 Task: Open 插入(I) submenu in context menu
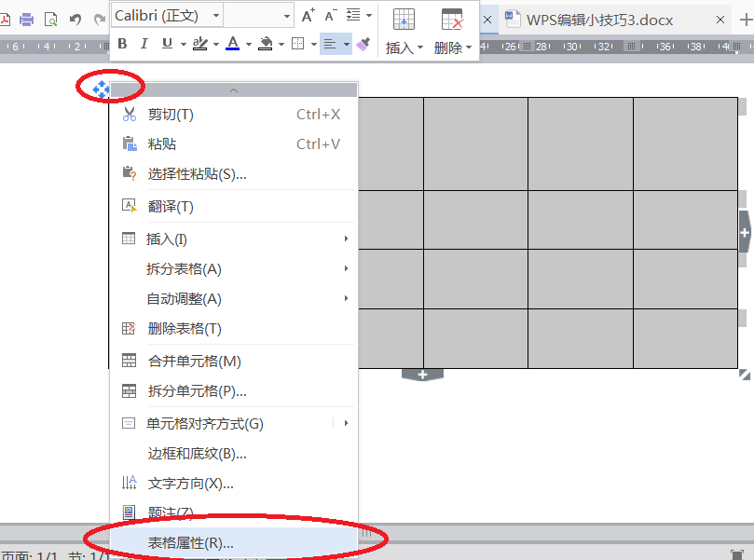pyautogui.click(x=234, y=239)
